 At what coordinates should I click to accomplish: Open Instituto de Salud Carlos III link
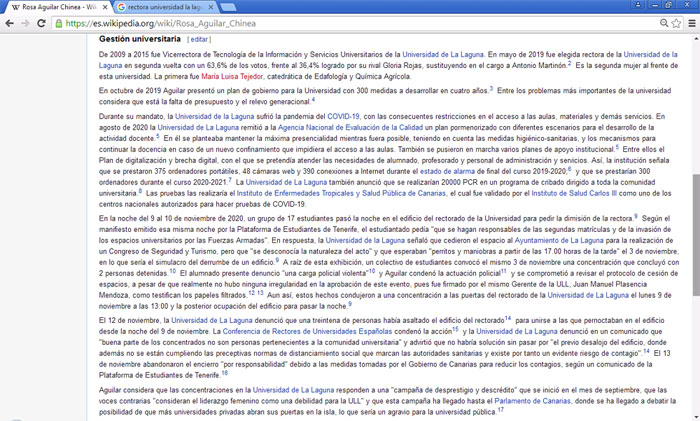click(574, 193)
